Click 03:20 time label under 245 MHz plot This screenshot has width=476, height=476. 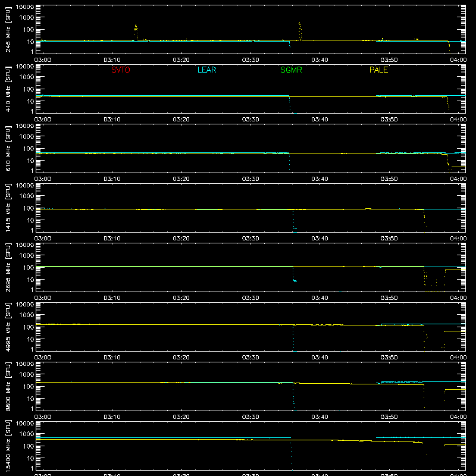pyautogui.click(x=181, y=60)
